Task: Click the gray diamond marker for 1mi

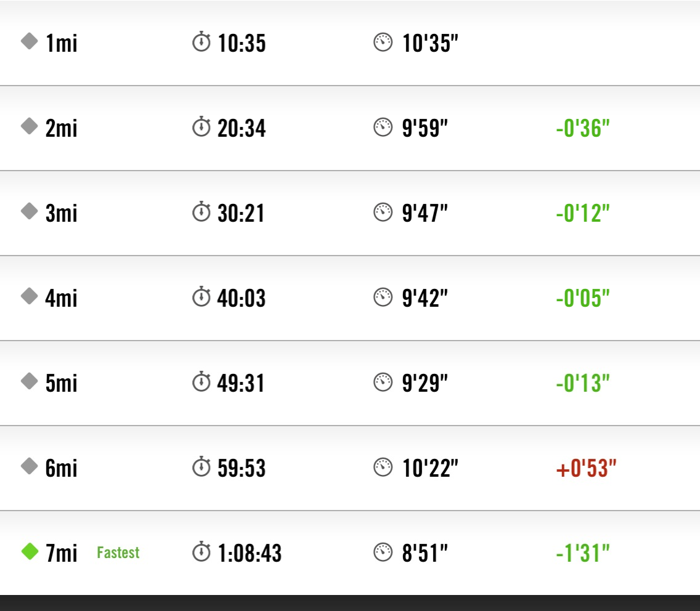Action: (30, 41)
